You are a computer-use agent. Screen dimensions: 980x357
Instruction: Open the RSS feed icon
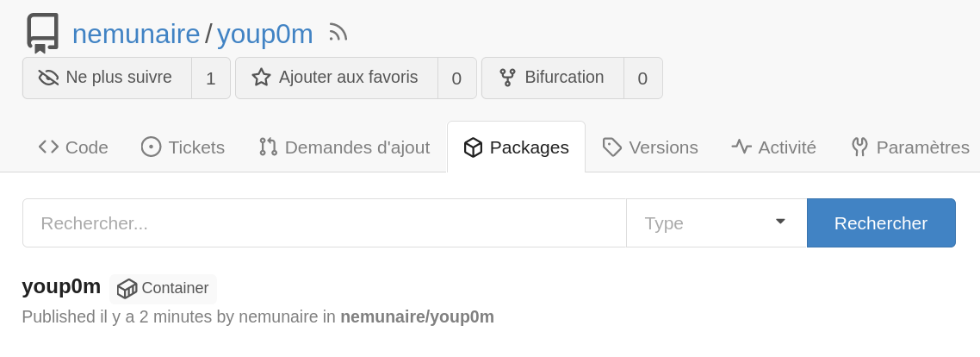pos(338,33)
